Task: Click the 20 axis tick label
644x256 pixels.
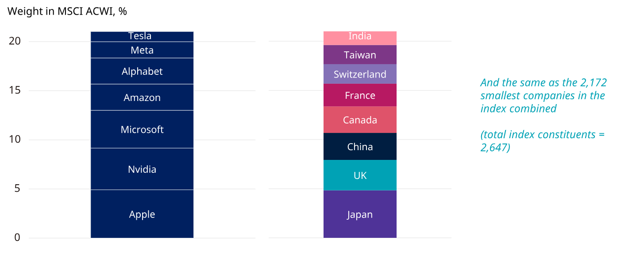Action: (15, 41)
